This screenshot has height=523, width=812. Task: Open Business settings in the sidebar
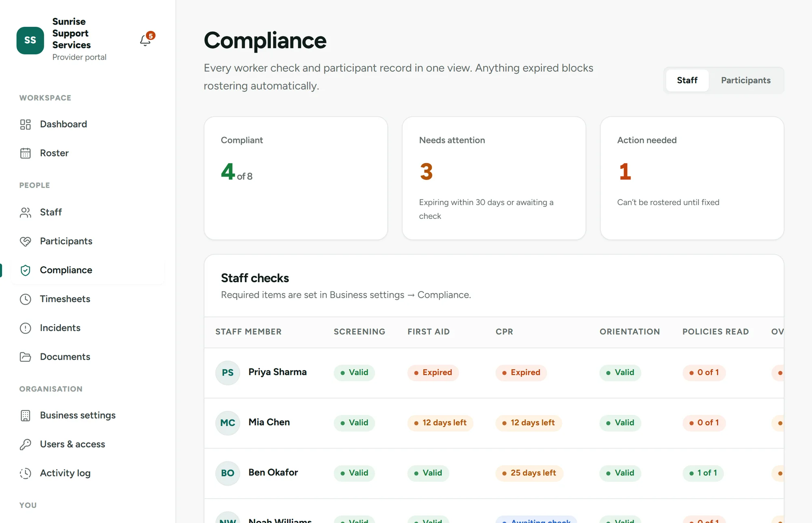(x=88, y=415)
